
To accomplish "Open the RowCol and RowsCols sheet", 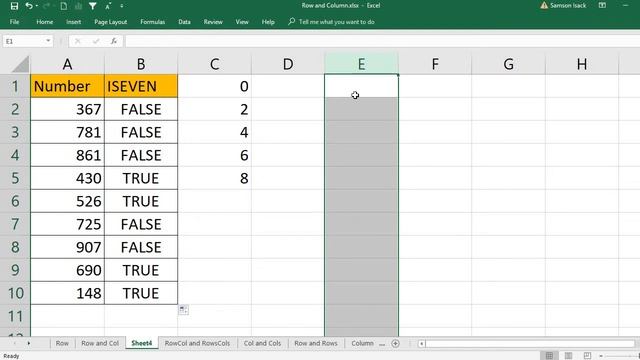I will [x=197, y=343].
